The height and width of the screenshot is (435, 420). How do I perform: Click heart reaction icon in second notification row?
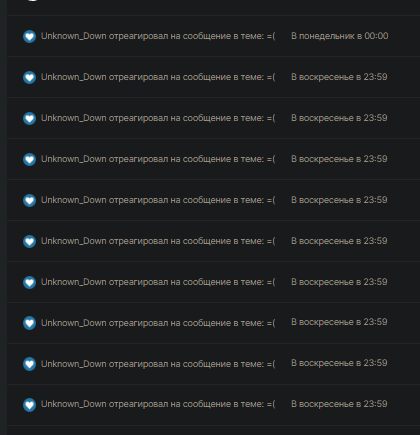(29, 77)
